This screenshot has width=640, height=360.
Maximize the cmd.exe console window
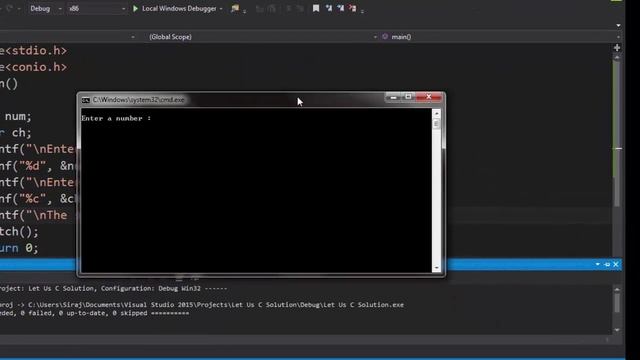tap(408, 97)
